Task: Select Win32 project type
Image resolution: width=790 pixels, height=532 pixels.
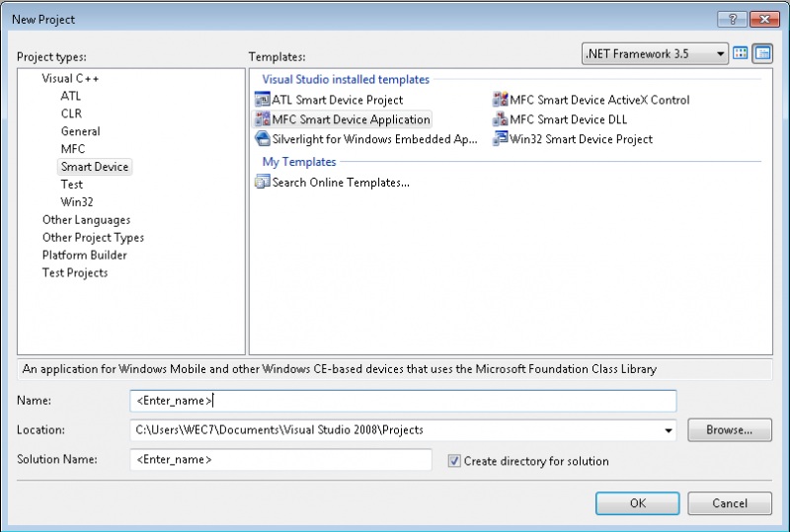Action: [77, 202]
